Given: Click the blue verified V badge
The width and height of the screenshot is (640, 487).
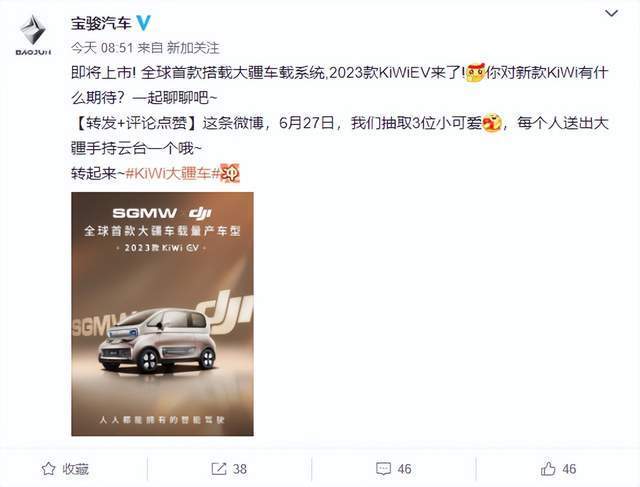Looking at the screenshot, I should [x=143, y=23].
